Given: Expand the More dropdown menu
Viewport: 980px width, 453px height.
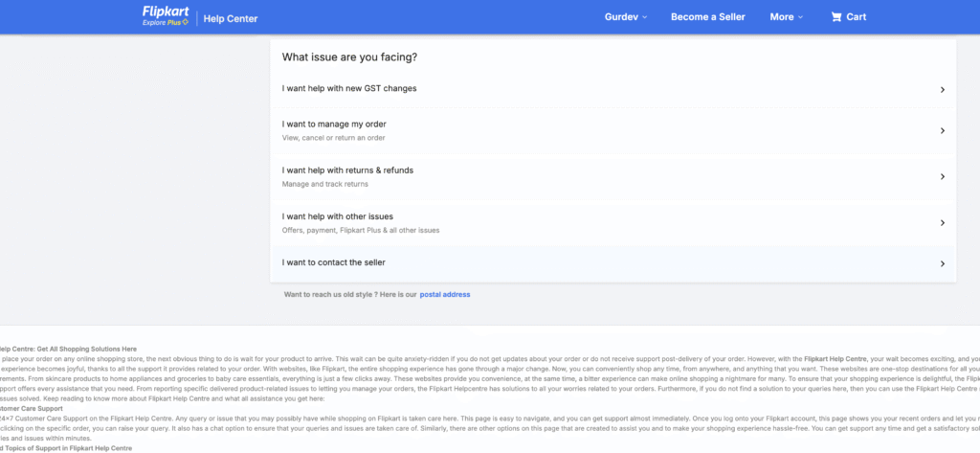Looking at the screenshot, I should point(787,17).
